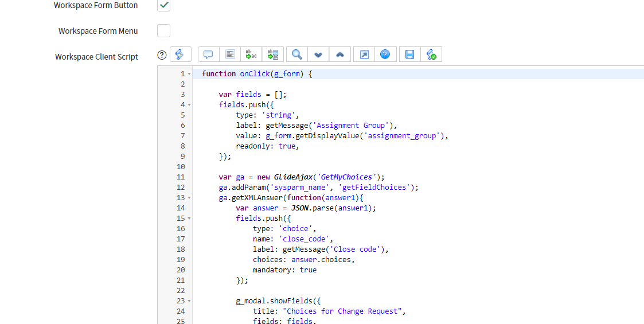Click 'Choices for Change Request' title string
644x324 pixels.
[x=342, y=311]
